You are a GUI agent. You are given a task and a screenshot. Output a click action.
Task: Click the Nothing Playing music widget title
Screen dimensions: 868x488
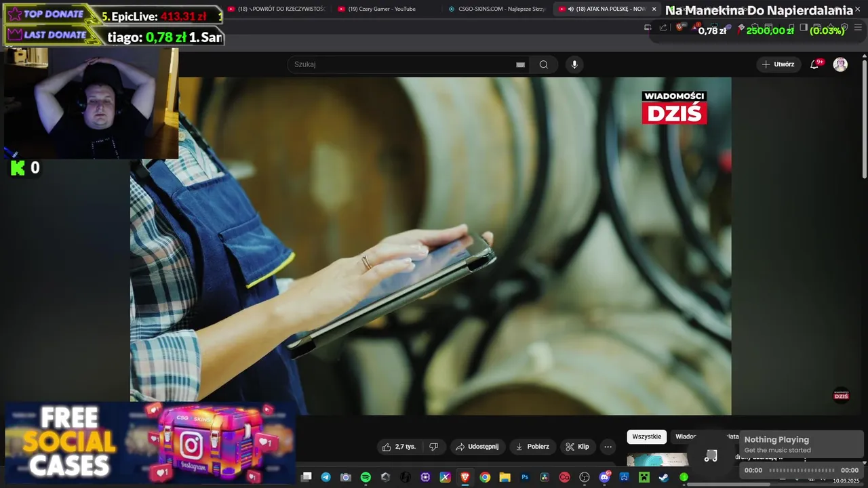776,439
